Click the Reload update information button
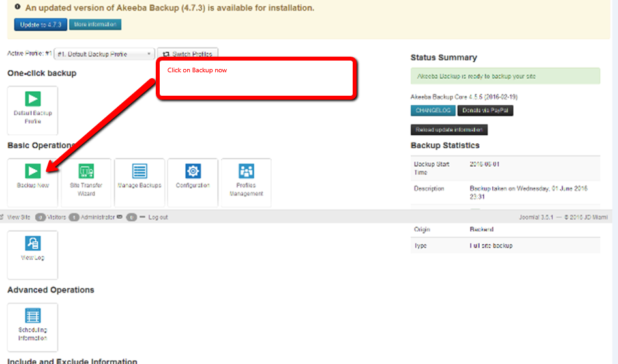The width and height of the screenshot is (618, 364). [449, 130]
